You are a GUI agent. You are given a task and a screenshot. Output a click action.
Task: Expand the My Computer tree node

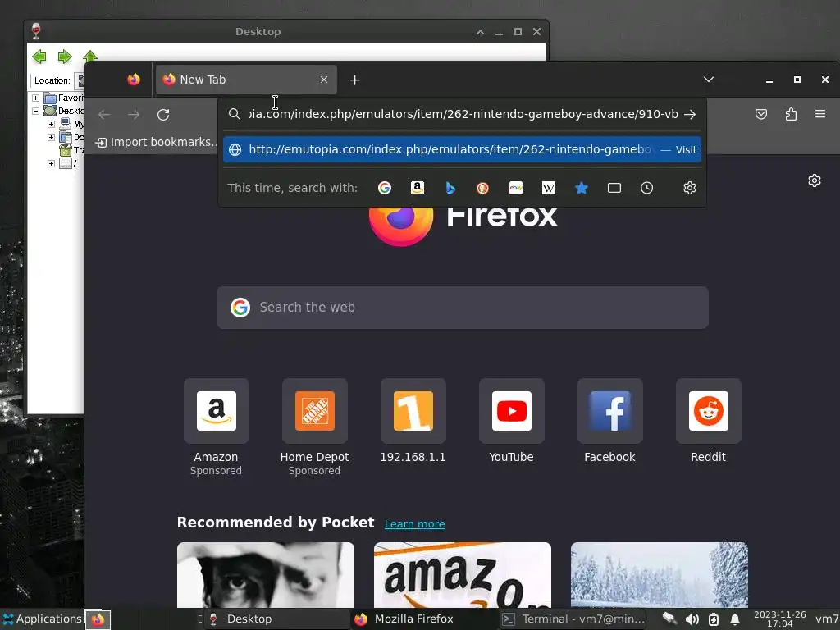52,125
